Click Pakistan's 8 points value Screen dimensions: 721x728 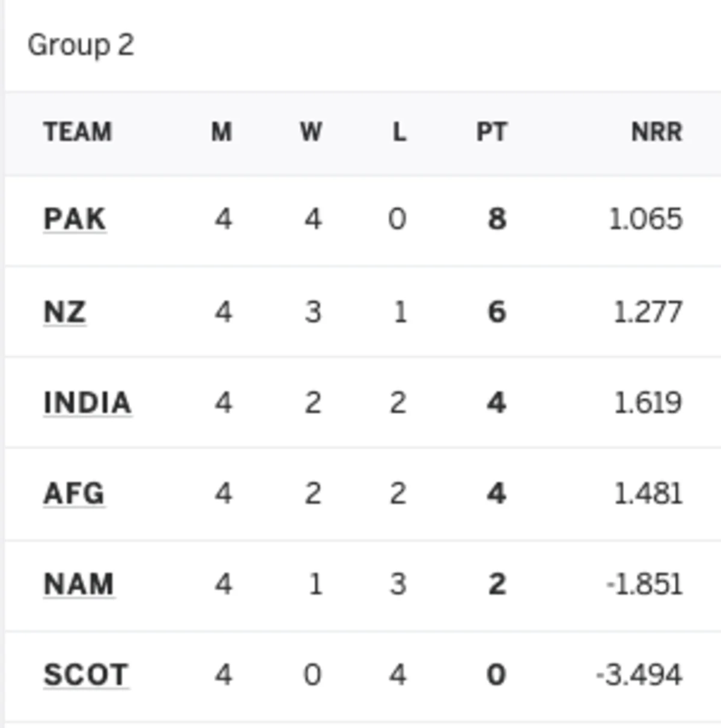click(x=497, y=219)
